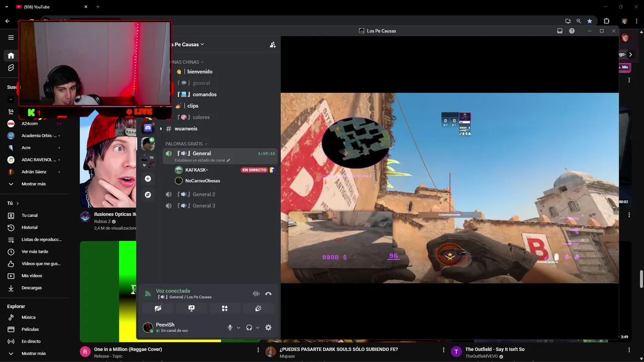Open Discord direct messages home icon
The width and height of the screenshot is (644, 362).
point(148,128)
